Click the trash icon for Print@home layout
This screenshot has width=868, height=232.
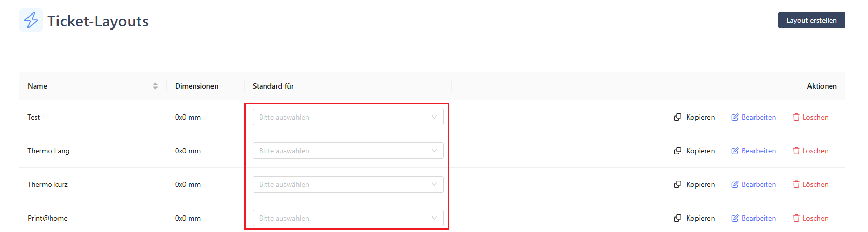(796, 218)
